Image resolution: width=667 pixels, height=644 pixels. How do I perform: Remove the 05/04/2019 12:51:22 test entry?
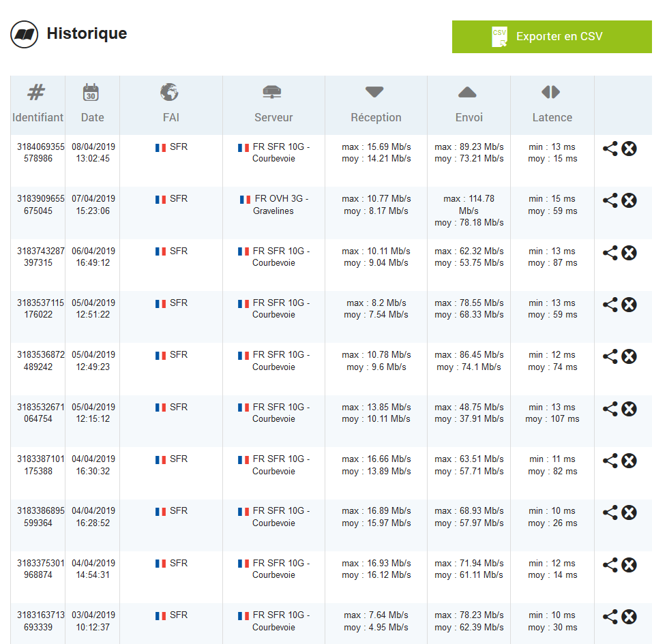pyautogui.click(x=629, y=305)
